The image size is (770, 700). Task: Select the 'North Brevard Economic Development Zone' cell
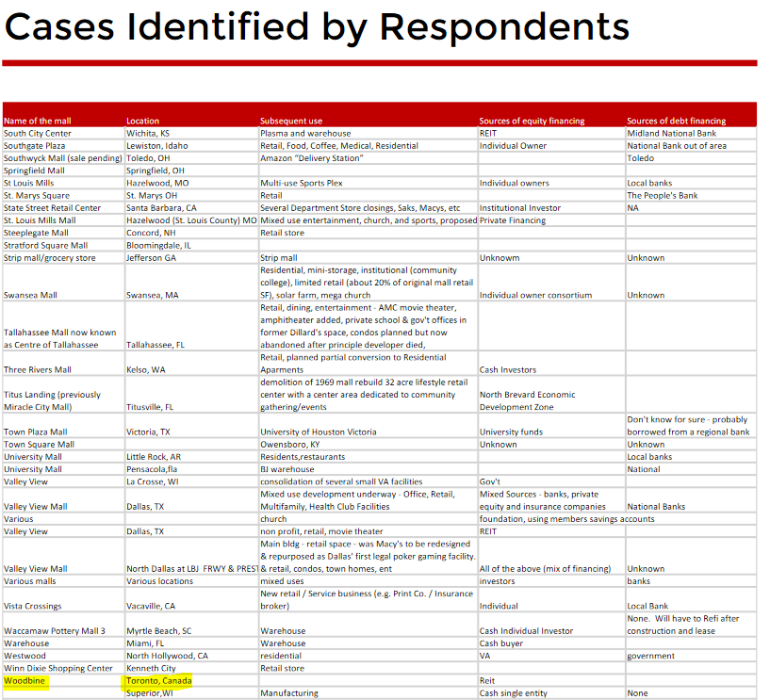coord(527,400)
